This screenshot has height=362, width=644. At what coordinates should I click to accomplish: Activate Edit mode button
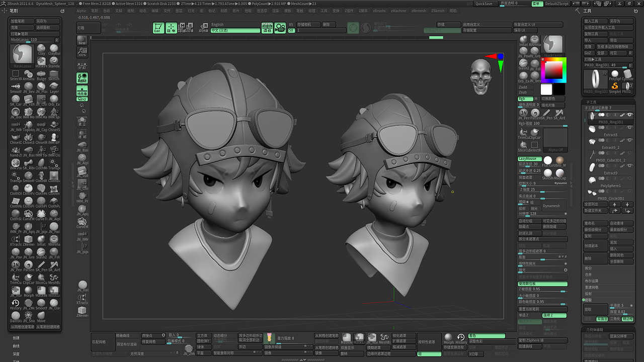pyautogui.click(x=158, y=28)
